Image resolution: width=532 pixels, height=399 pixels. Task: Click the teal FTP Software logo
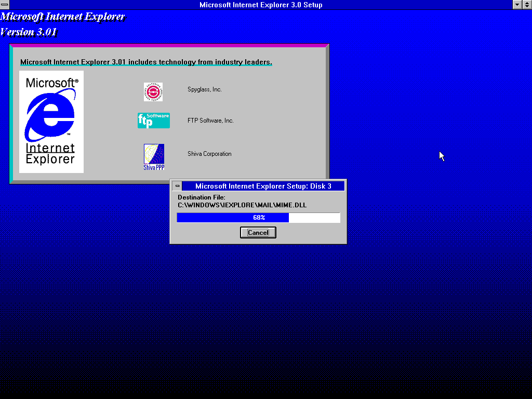(153, 121)
